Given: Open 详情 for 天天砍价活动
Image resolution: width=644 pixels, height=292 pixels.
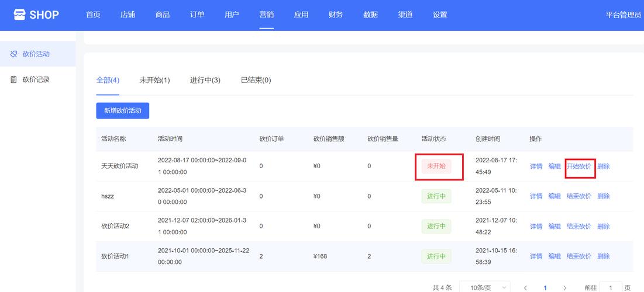Looking at the screenshot, I should click(x=536, y=166).
